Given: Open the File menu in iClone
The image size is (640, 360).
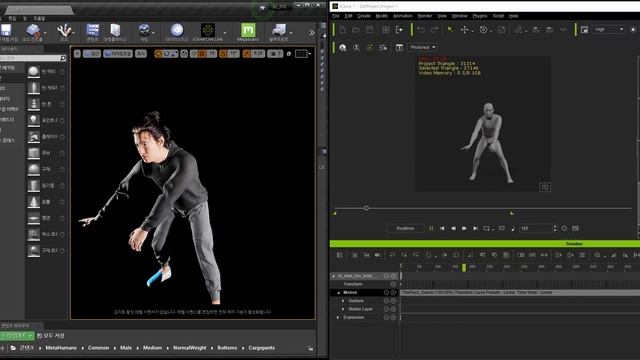Looking at the screenshot, I should pyautogui.click(x=336, y=16).
